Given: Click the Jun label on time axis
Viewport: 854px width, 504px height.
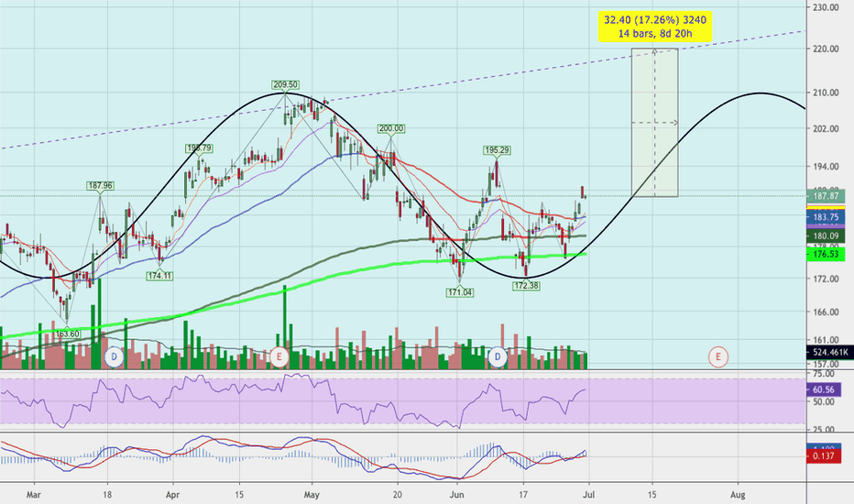Looking at the screenshot, I should click(457, 495).
